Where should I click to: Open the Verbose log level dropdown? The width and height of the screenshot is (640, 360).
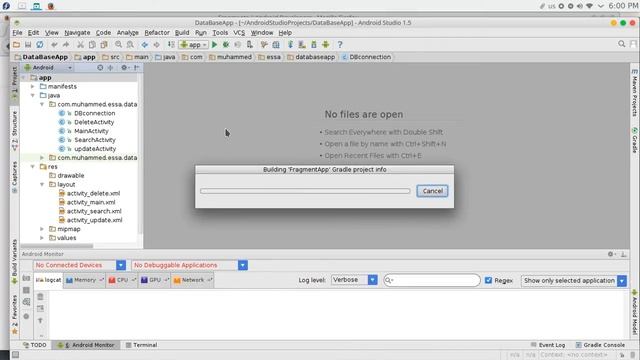(x=354, y=280)
